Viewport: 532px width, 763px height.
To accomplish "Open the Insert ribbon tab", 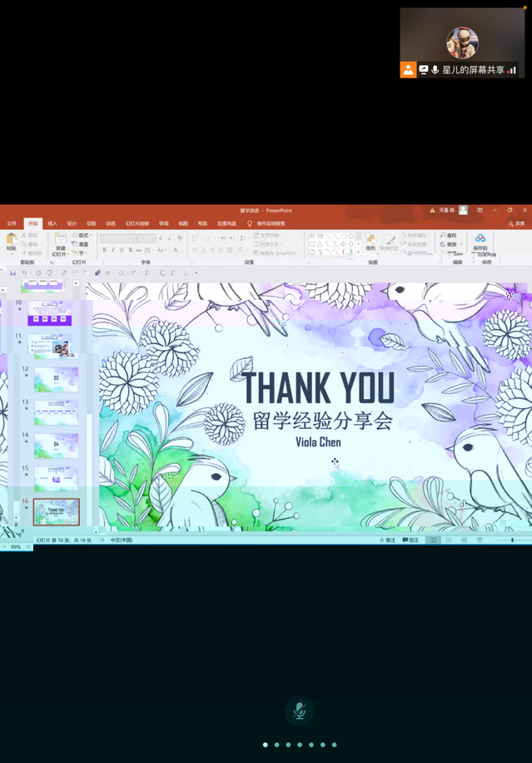I will [52, 223].
